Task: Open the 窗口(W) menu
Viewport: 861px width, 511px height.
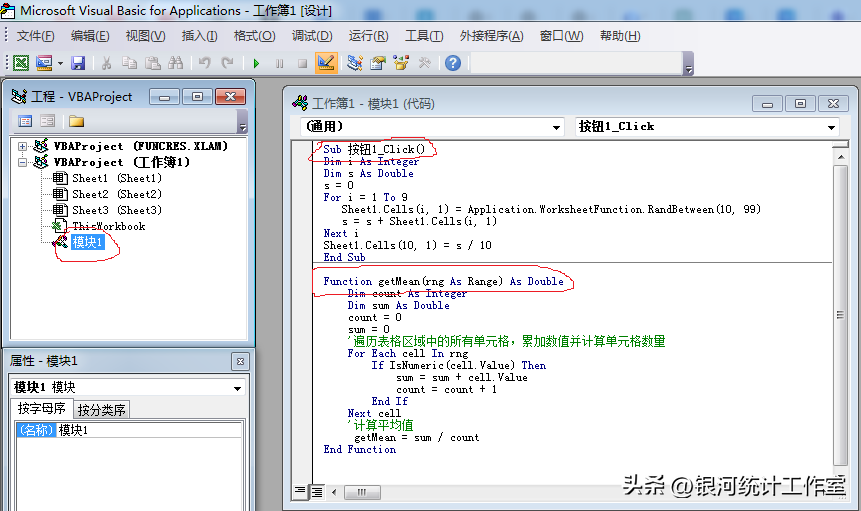Action: tap(561, 36)
